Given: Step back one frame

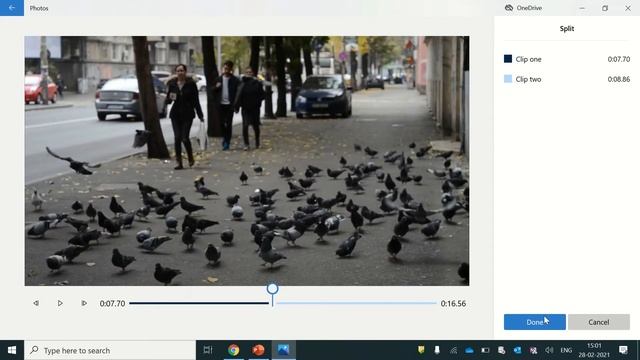Looking at the screenshot, I should (x=36, y=303).
